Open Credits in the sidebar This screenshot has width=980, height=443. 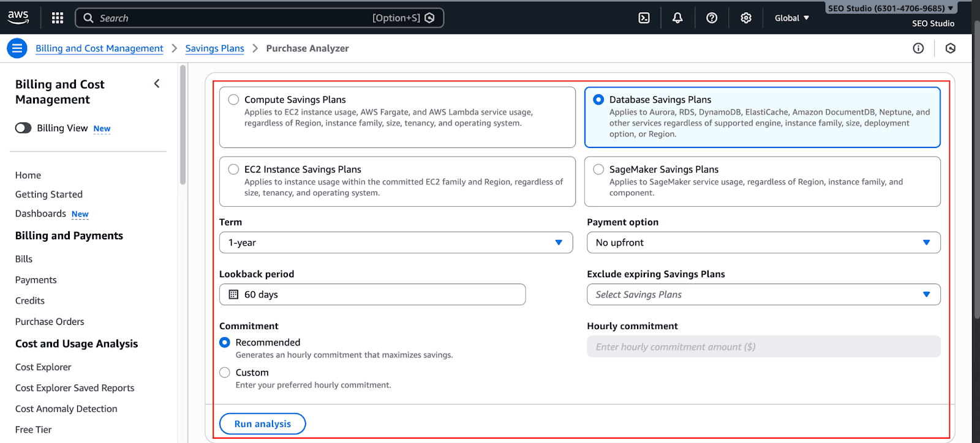[x=30, y=300]
